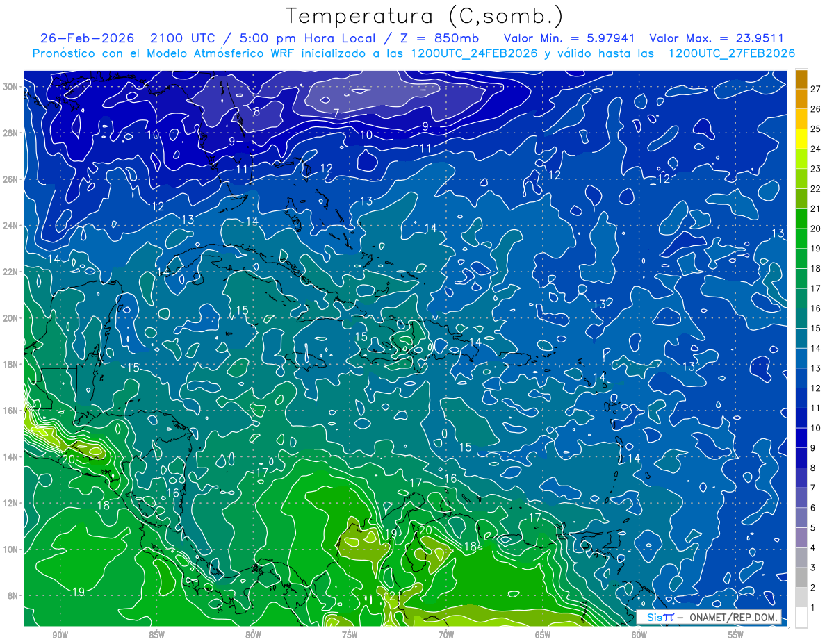834x644 pixels.
Task: Click the "55W" longitude label
Action: pos(736,635)
